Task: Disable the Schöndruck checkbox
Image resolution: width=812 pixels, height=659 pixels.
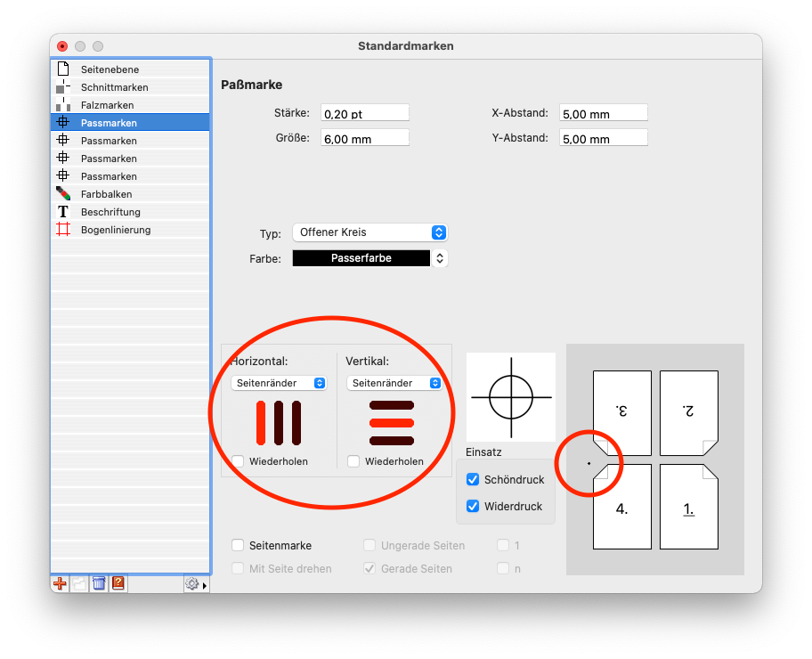Action: [474, 480]
